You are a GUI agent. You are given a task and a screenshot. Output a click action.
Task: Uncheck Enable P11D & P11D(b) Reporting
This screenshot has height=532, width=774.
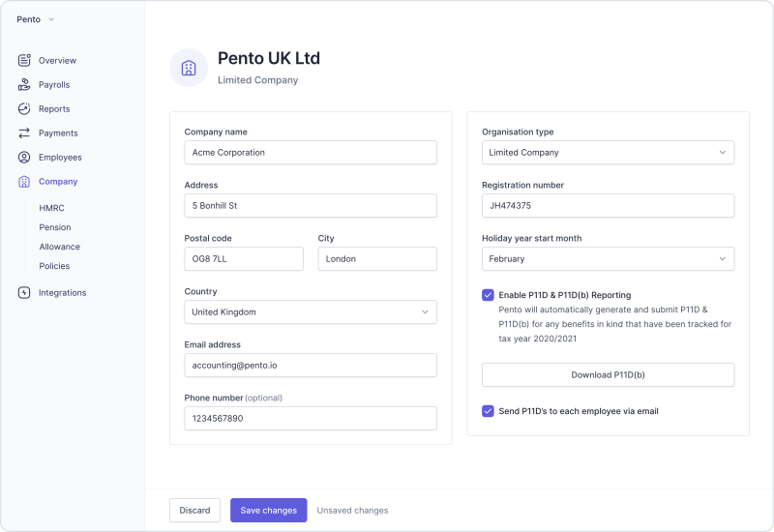coord(488,295)
